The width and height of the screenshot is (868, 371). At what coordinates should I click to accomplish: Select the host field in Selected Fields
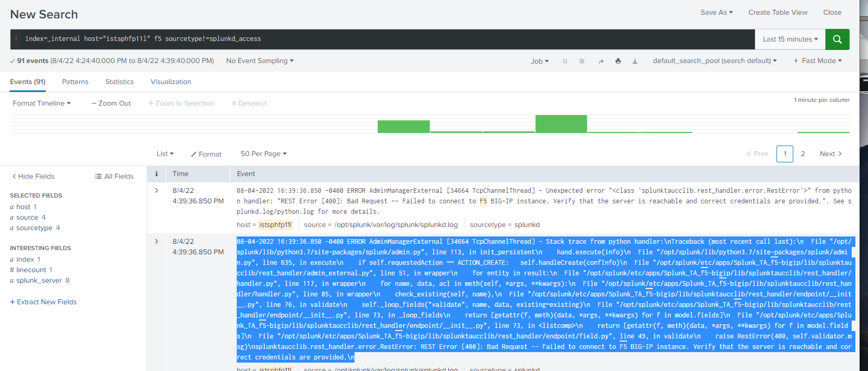click(x=23, y=207)
